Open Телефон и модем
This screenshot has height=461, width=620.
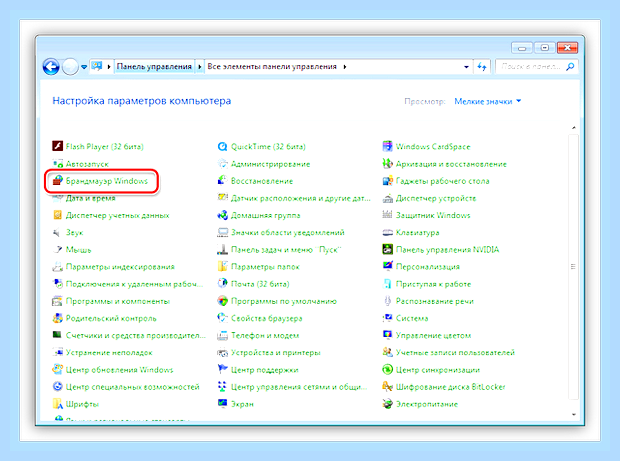(x=265, y=335)
